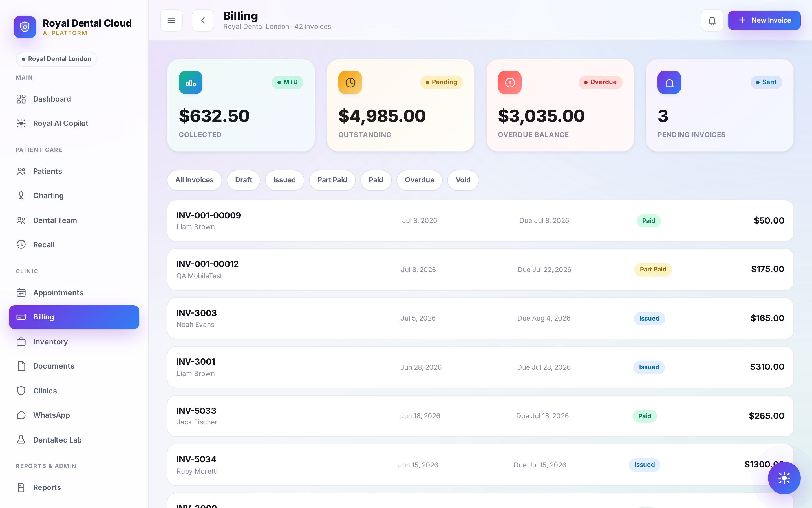
Task: Click the Appointments calendar icon
Action: [21, 293]
